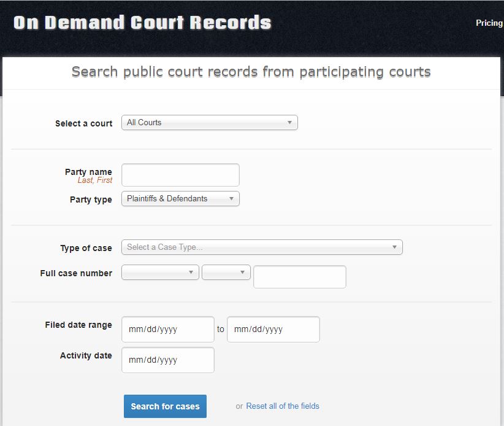Click the Activity date label
Image resolution: width=504 pixels, height=426 pixels.
86,355
